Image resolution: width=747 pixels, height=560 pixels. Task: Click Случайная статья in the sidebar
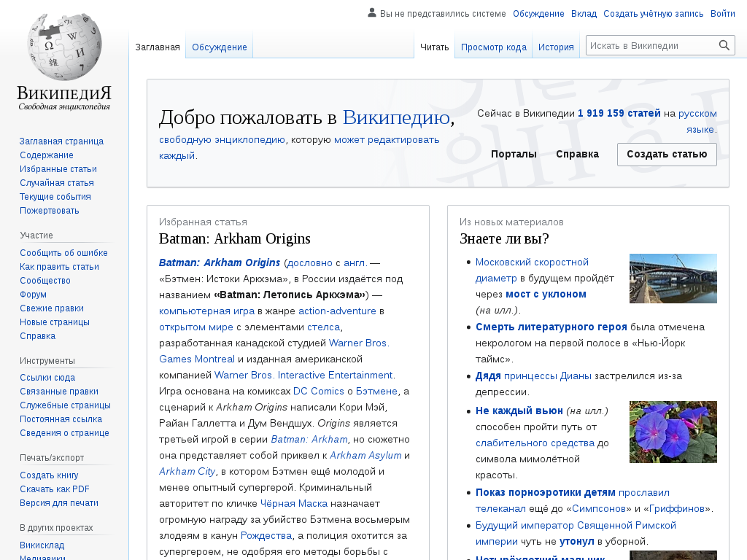(x=57, y=183)
